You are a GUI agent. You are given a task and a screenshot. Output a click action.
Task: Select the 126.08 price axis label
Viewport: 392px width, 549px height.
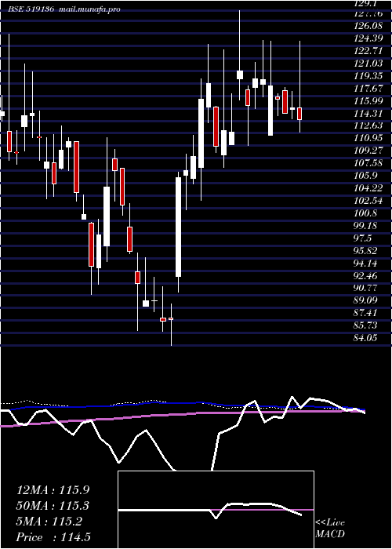click(370, 26)
